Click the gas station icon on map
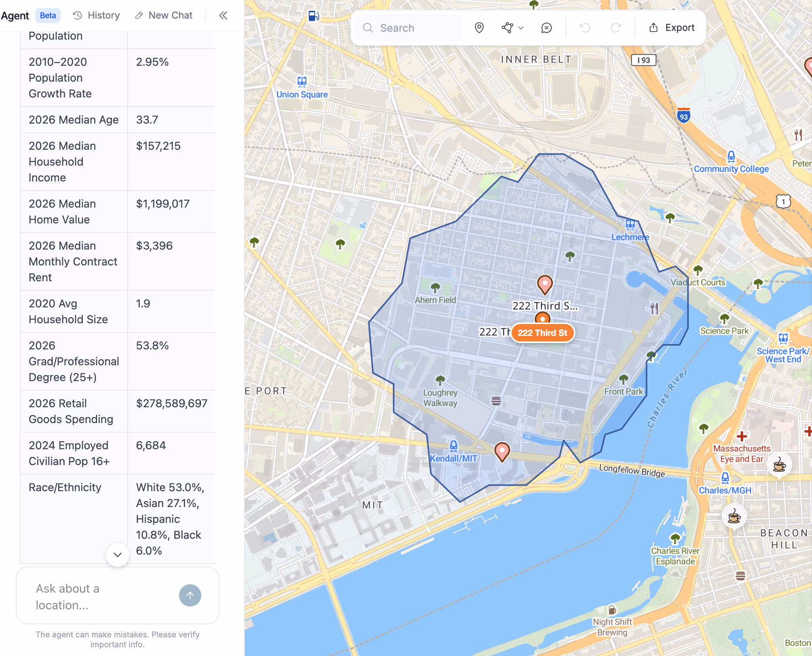The width and height of the screenshot is (812, 656). pos(314,16)
